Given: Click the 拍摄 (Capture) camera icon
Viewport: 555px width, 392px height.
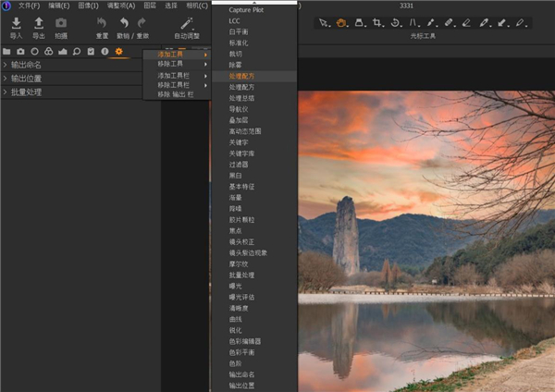Looking at the screenshot, I should [61, 22].
